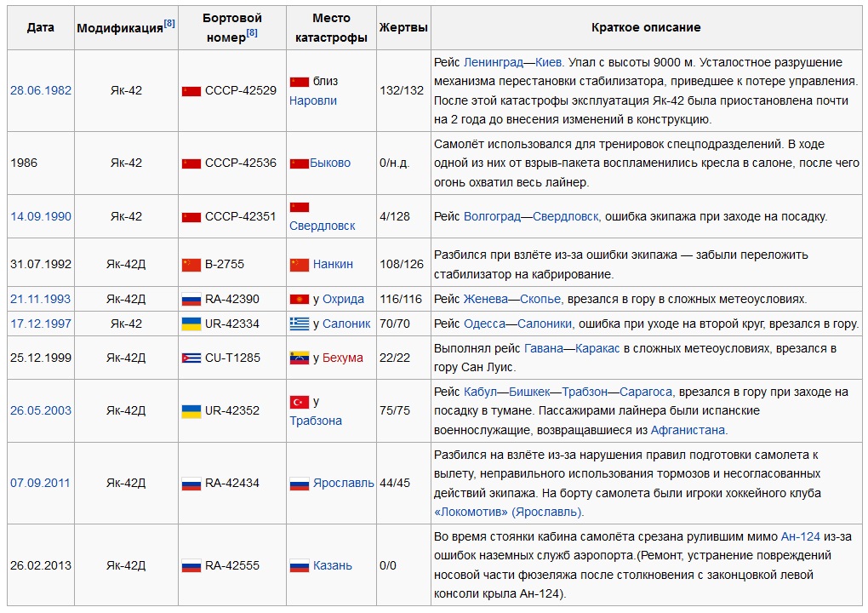Click the Venezuelan flag near Бехума
Viewport: 868px width, 613px height.
tap(299, 358)
